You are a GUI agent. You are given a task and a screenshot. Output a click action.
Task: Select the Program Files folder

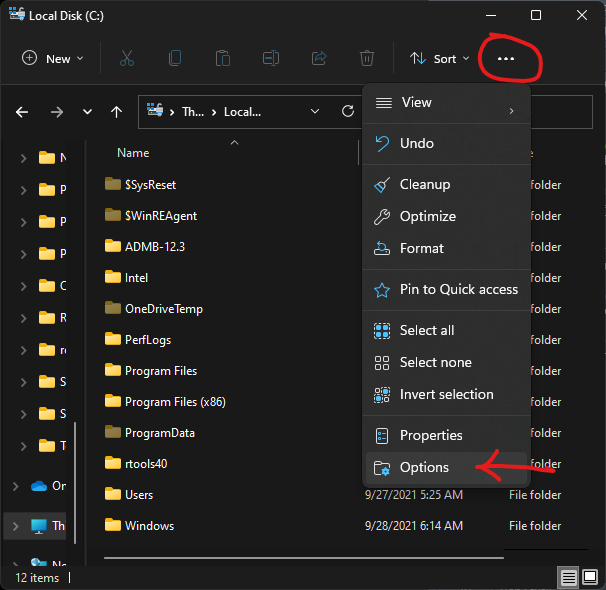pyautogui.click(x=160, y=371)
